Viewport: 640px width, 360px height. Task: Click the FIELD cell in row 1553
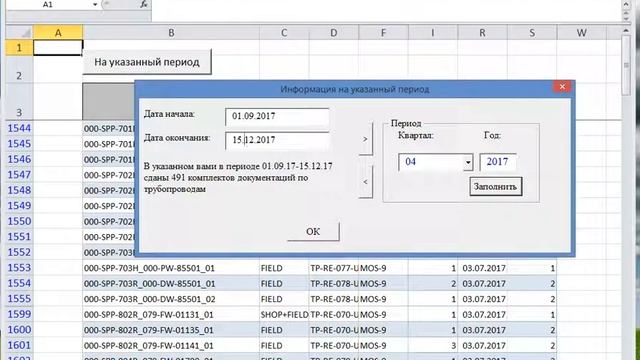click(x=284, y=268)
